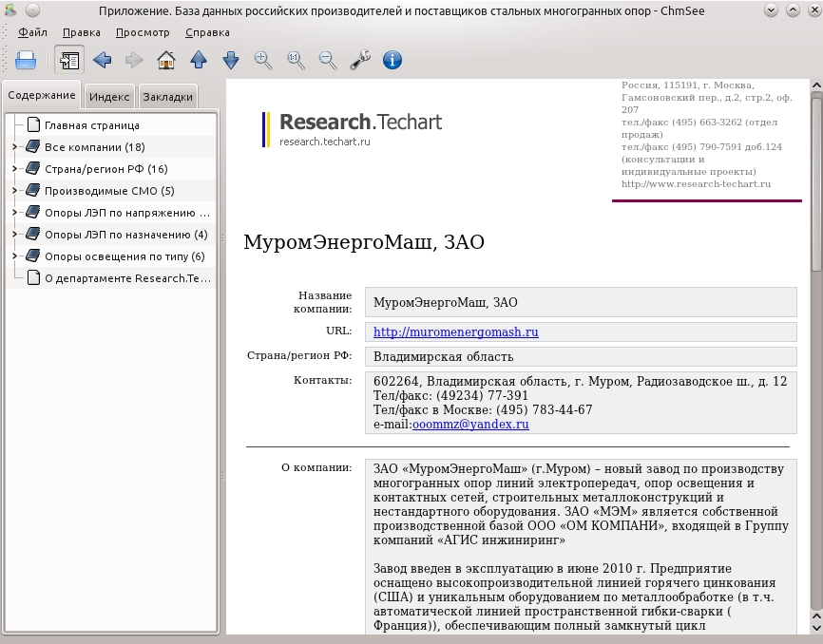Switch to the Содержание tab

point(42,95)
